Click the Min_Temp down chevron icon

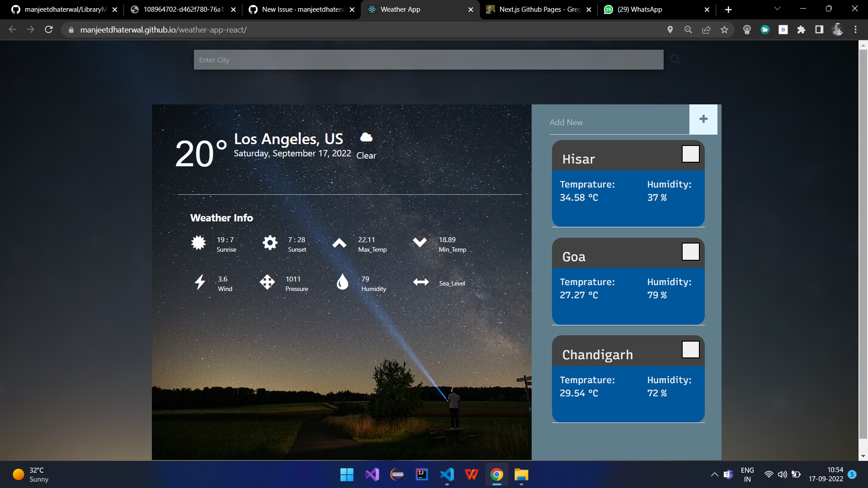pos(420,243)
